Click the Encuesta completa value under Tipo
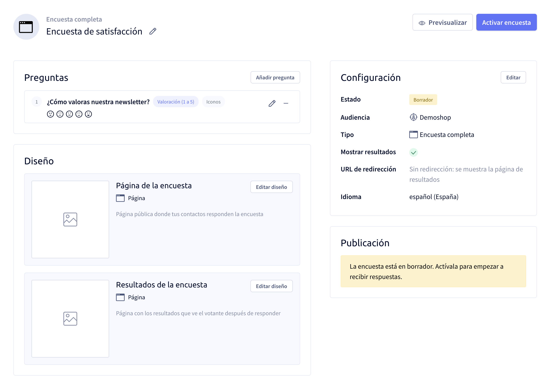This screenshot has width=552, height=392. point(447,135)
